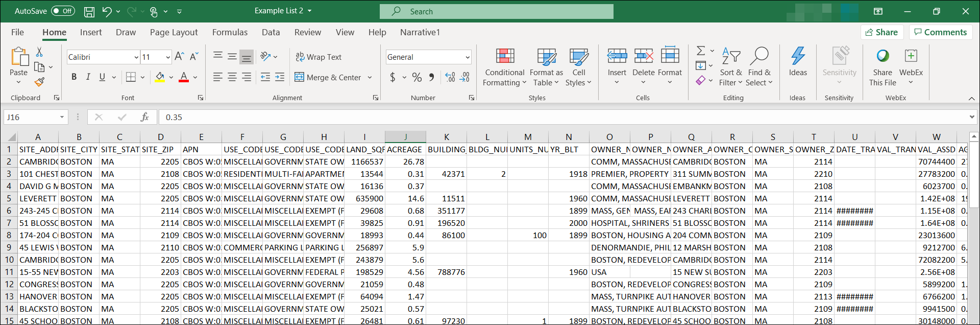Click the Borders icon
The width and height of the screenshot is (980, 325).
[x=131, y=77]
